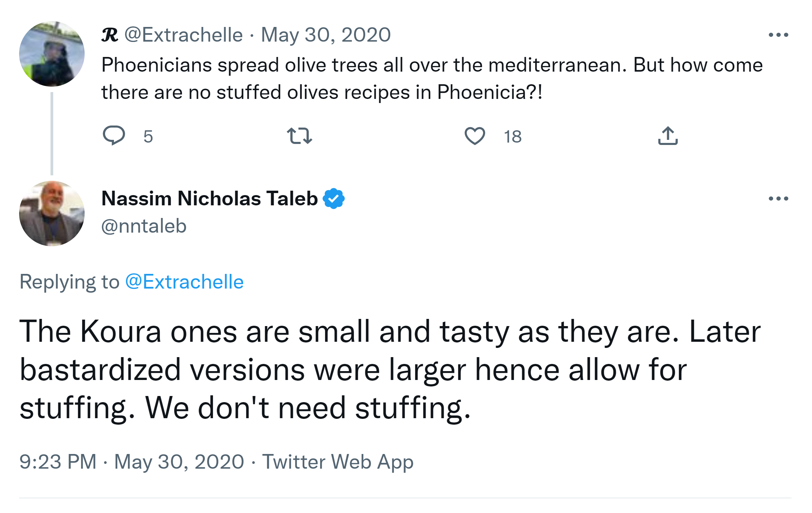812x513 pixels.
Task: Click the 9:23 PM timestamp
Action: pyautogui.click(x=58, y=461)
